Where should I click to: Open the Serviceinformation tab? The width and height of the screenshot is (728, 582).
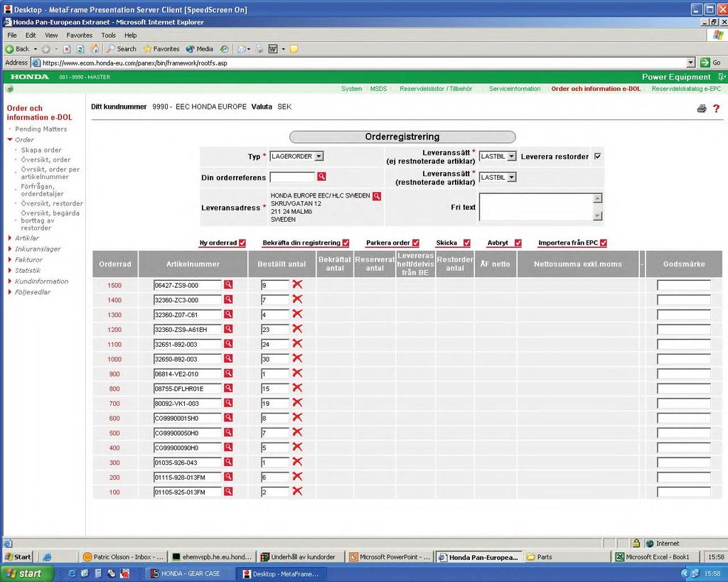pos(515,89)
